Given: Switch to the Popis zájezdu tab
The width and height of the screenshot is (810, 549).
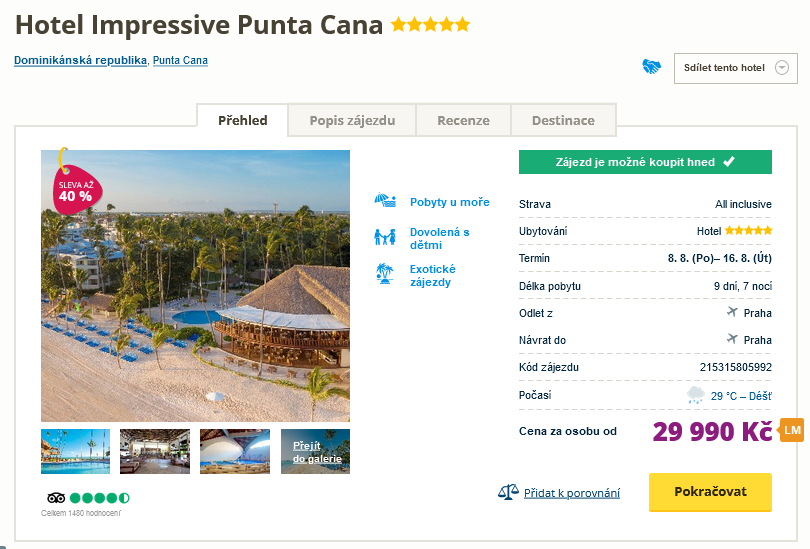Looking at the screenshot, I should (x=352, y=120).
